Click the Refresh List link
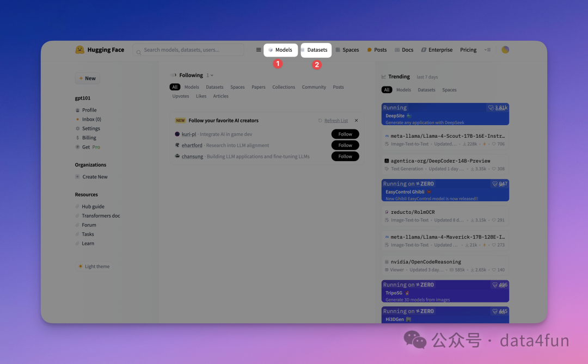588x364 pixels. (336, 121)
